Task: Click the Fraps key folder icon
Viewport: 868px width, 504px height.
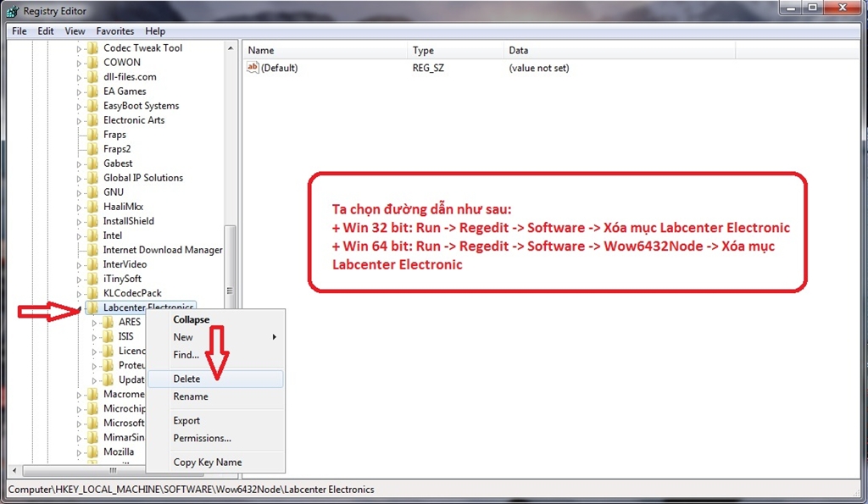Action: [x=92, y=135]
